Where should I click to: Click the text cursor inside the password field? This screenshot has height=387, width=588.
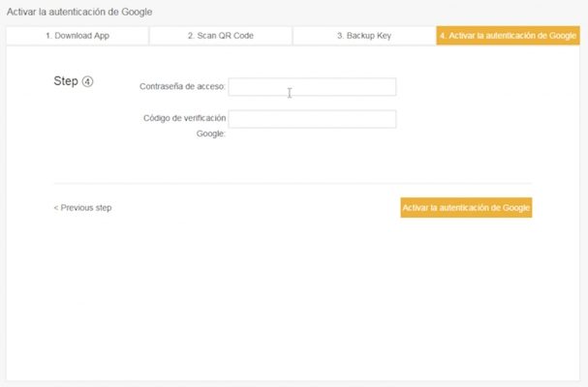pos(290,93)
